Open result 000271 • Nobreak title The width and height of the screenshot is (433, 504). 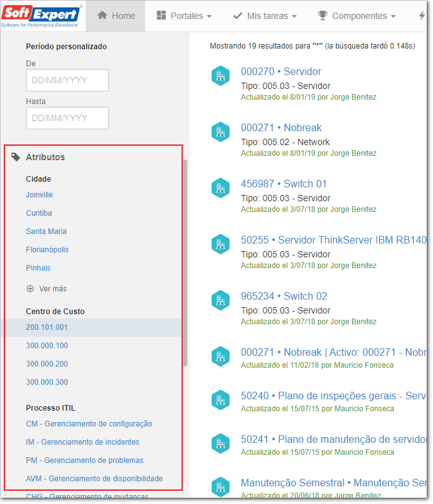tap(281, 127)
